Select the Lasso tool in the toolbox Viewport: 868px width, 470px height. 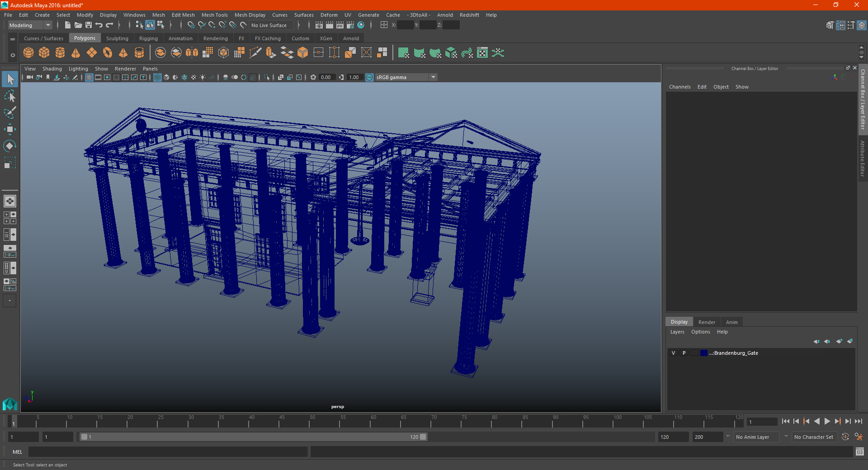click(10, 96)
